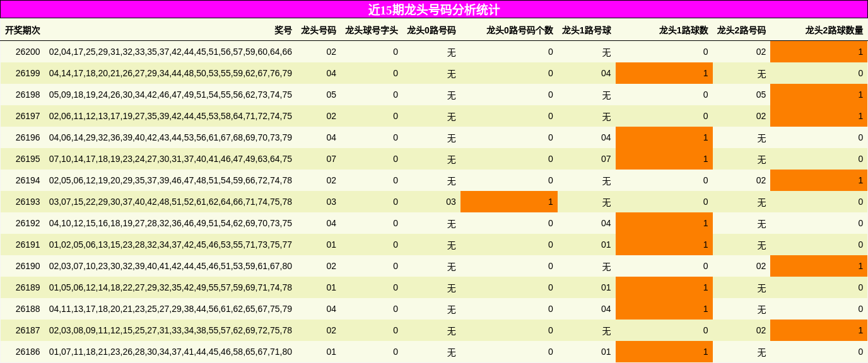Click the orange 龙头1路球数 cell in row 26196
Viewport: 868px width, 363px height.
(x=664, y=137)
